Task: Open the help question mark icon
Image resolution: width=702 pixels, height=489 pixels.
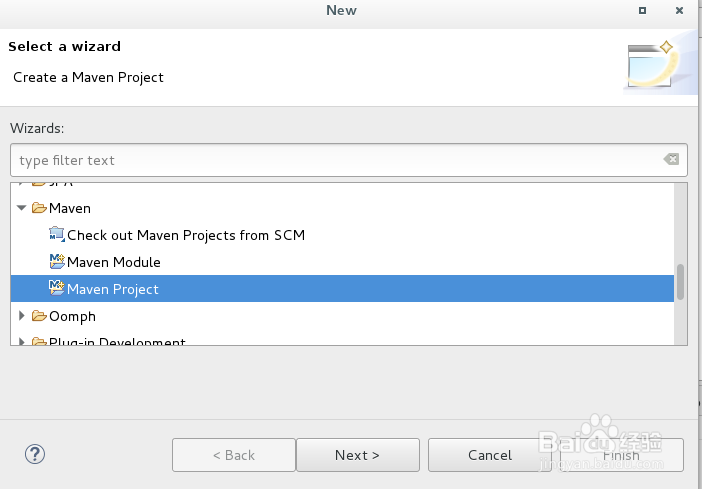Action: pos(35,455)
